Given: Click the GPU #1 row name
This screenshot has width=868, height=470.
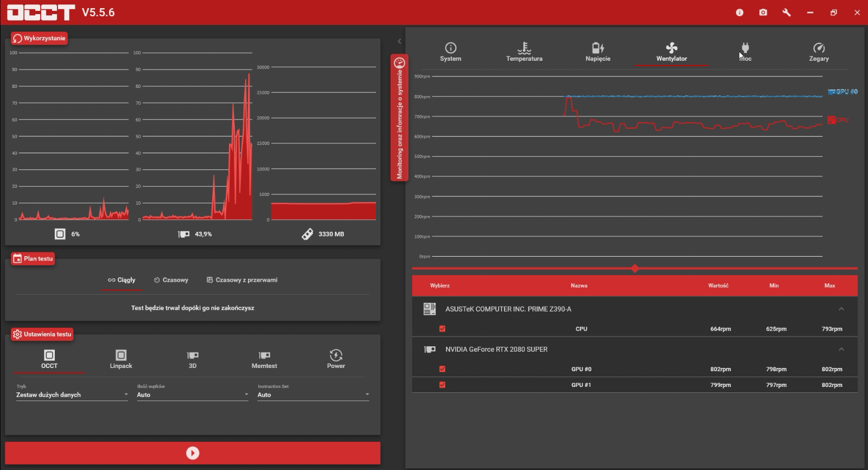Looking at the screenshot, I should point(581,385).
